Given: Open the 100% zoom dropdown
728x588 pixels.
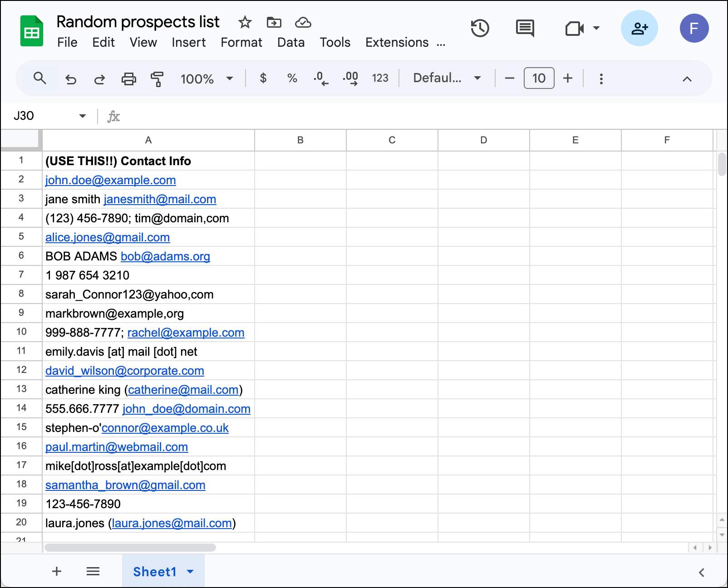Looking at the screenshot, I should (x=207, y=78).
